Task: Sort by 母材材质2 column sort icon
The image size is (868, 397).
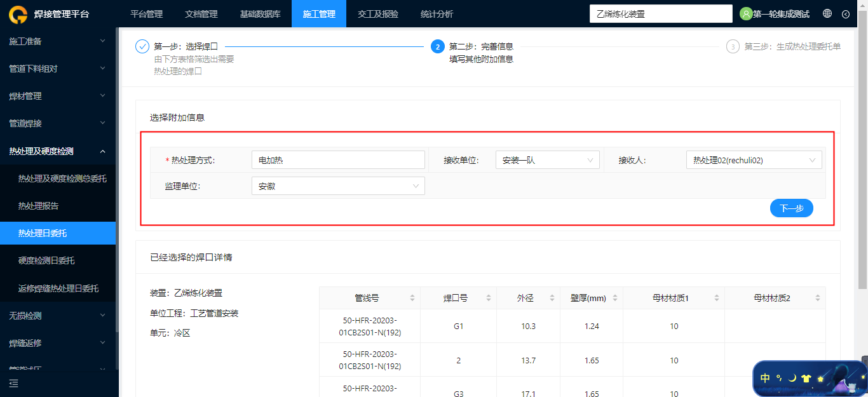Action: coord(818,298)
